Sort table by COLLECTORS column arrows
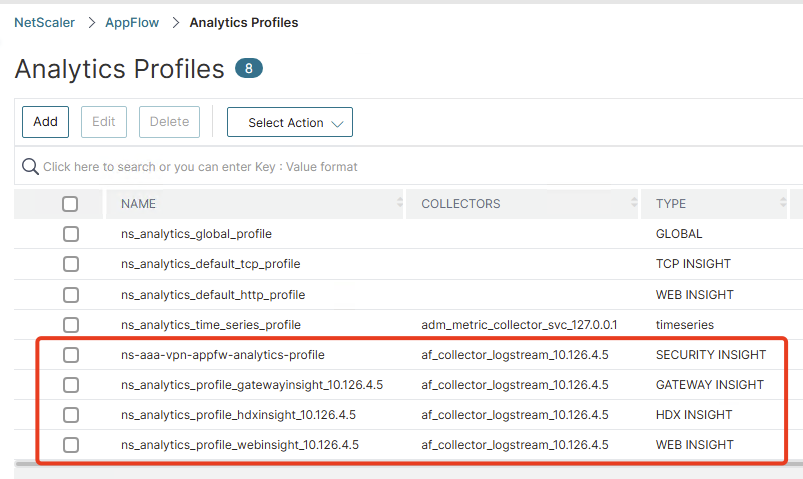Image resolution: width=803 pixels, height=479 pixels. tap(634, 202)
